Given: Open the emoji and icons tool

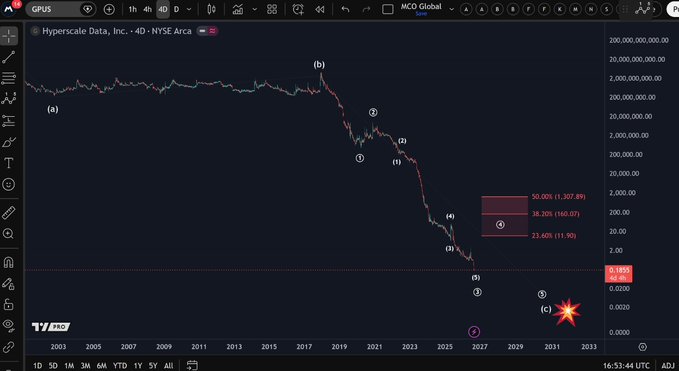Looking at the screenshot, I should point(9,184).
